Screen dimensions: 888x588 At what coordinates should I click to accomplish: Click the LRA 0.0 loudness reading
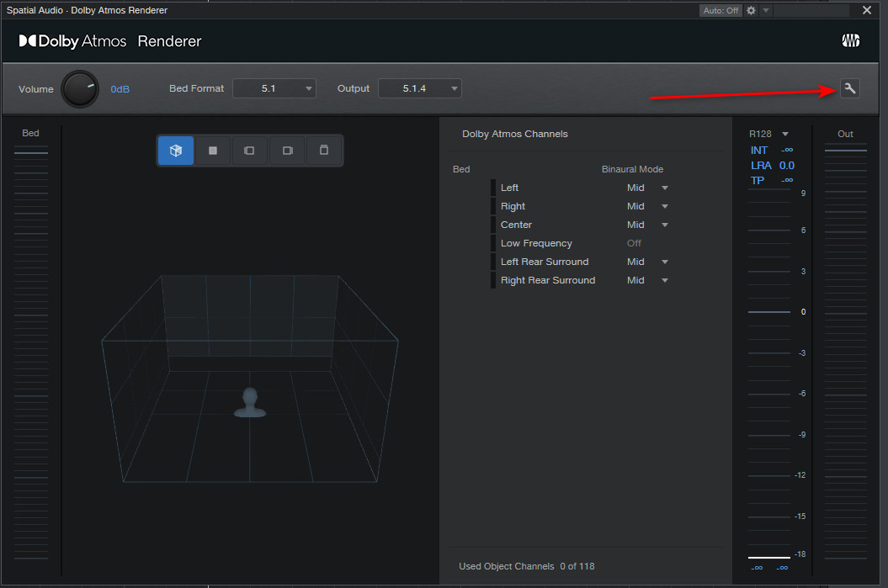[x=773, y=165]
